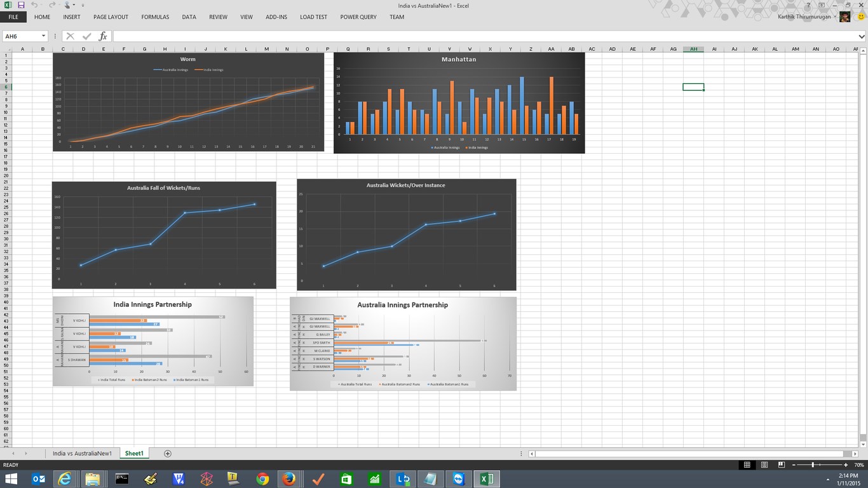Click the Insert Function fx icon
The image size is (868, 488).
[x=103, y=36]
